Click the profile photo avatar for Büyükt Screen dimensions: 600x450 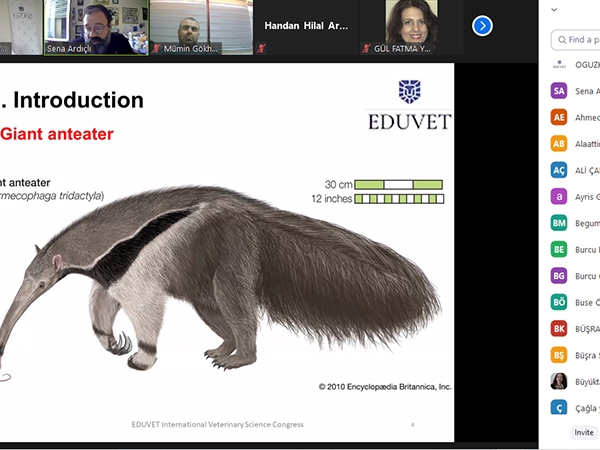point(559,382)
